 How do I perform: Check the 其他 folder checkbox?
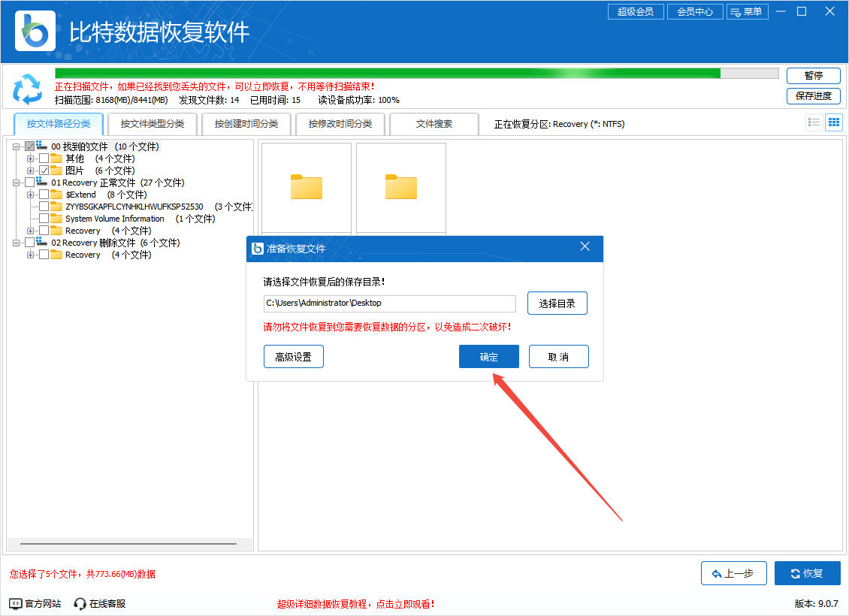click(44, 159)
